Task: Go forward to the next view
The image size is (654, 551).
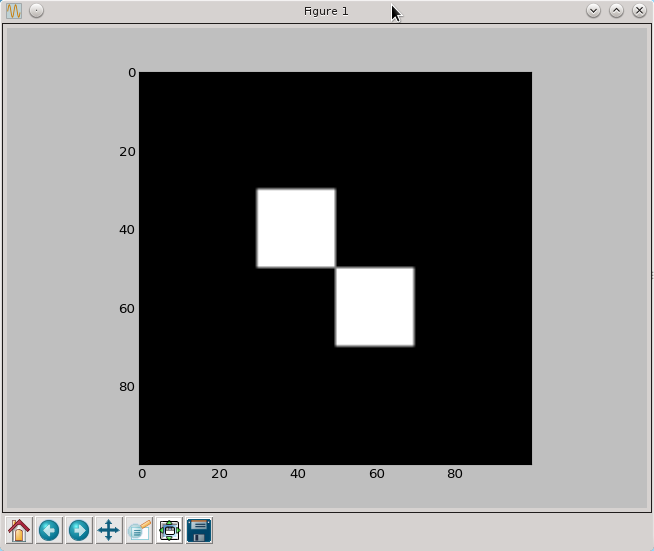Action: click(x=78, y=530)
